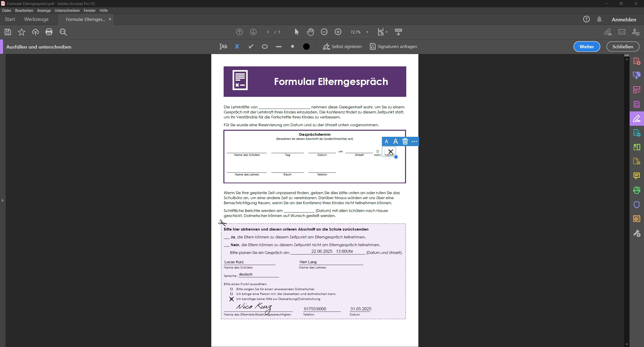644x347 pixels.
Task: Expand the page fit options dropdown
Action: click(387, 32)
